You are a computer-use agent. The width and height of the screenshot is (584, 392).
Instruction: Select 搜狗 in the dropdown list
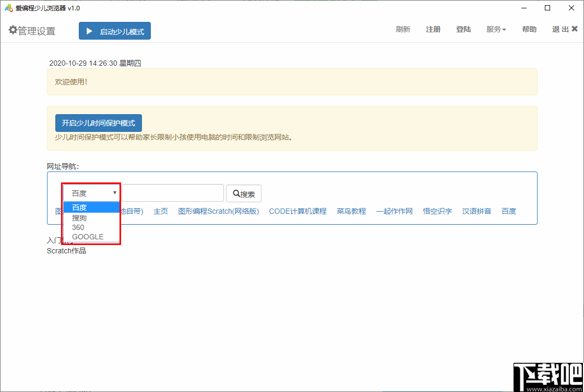92,218
